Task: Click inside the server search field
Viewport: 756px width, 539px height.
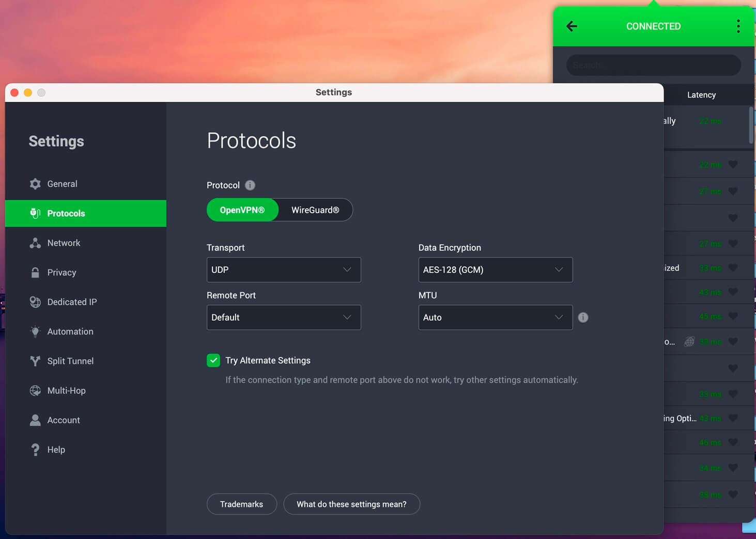Action: (x=653, y=65)
